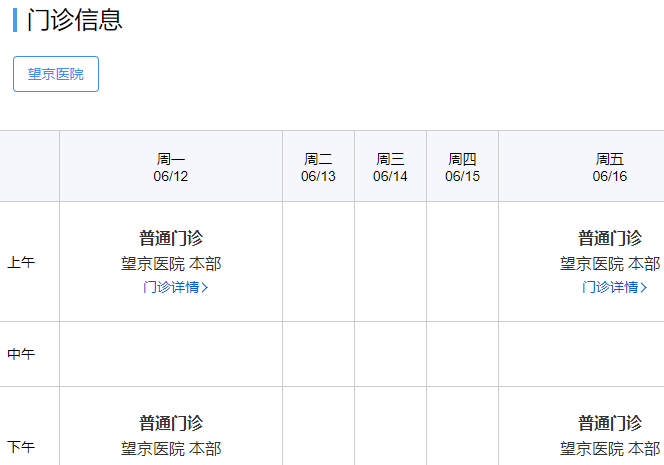Screen dimensions: 664x465
Task: Click the empty Wednesday noon cell
Action: pyautogui.click(x=390, y=354)
